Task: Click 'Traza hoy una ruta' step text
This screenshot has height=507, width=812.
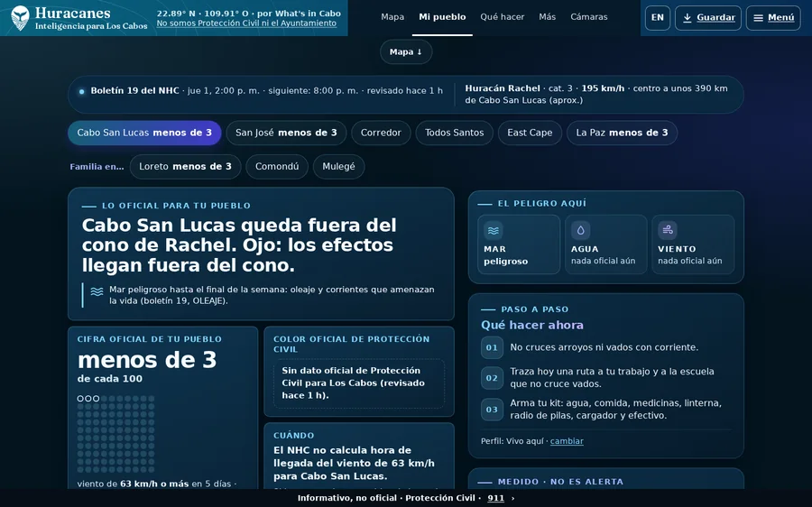Action: 612,377
